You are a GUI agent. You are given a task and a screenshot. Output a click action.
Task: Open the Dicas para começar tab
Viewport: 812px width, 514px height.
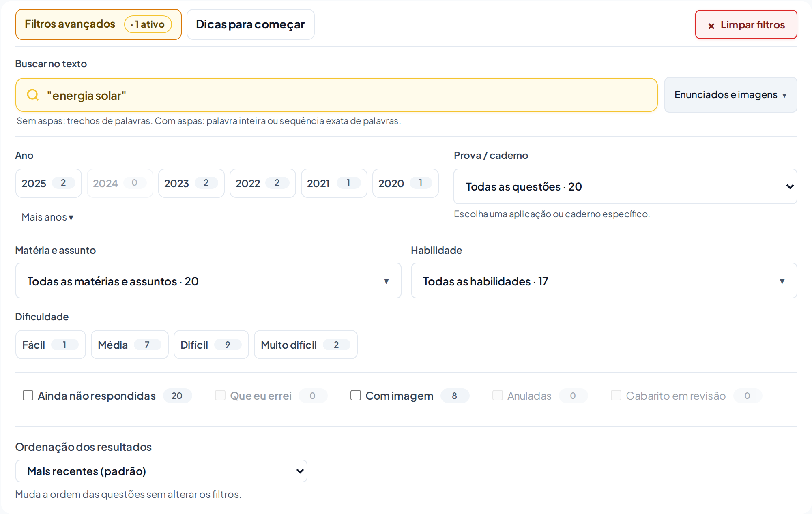[x=250, y=24]
